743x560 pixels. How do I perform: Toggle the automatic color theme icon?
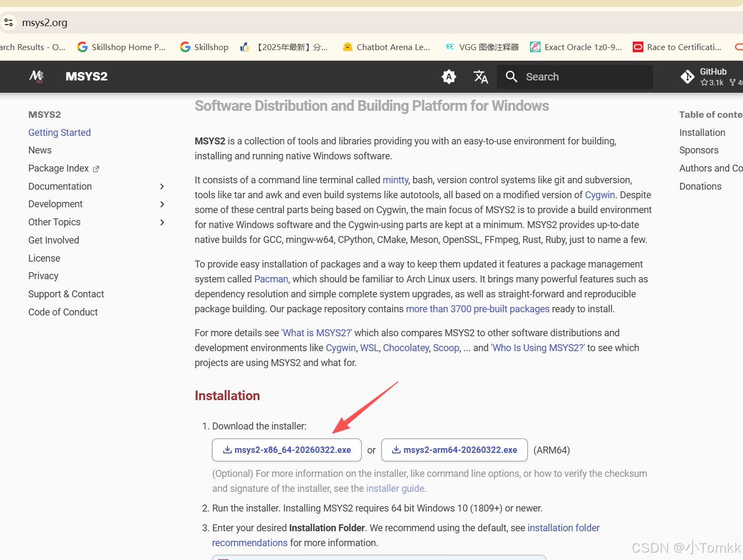pyautogui.click(x=449, y=77)
